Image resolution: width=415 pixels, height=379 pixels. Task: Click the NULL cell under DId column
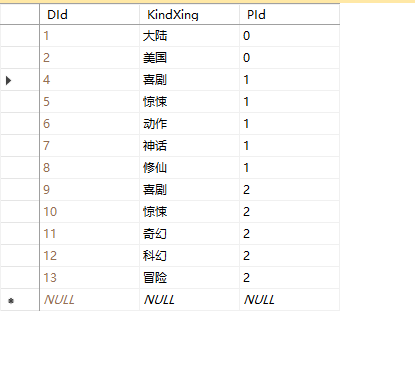click(89, 300)
